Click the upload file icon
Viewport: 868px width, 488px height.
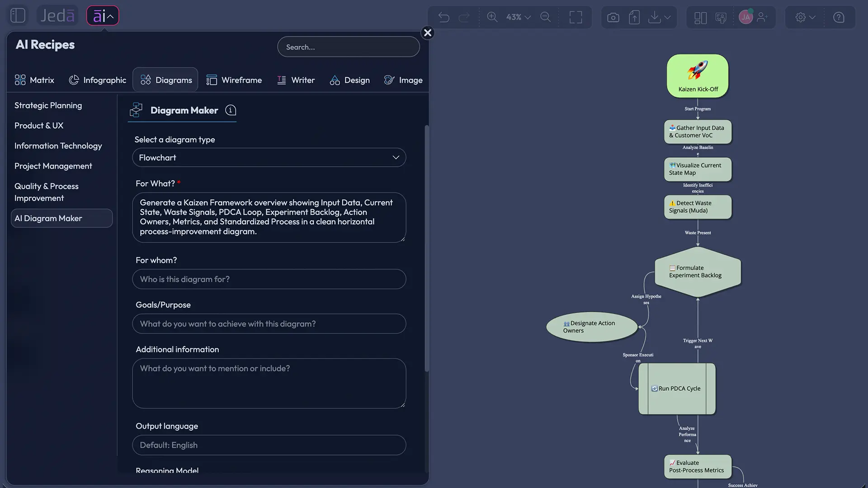[634, 17]
